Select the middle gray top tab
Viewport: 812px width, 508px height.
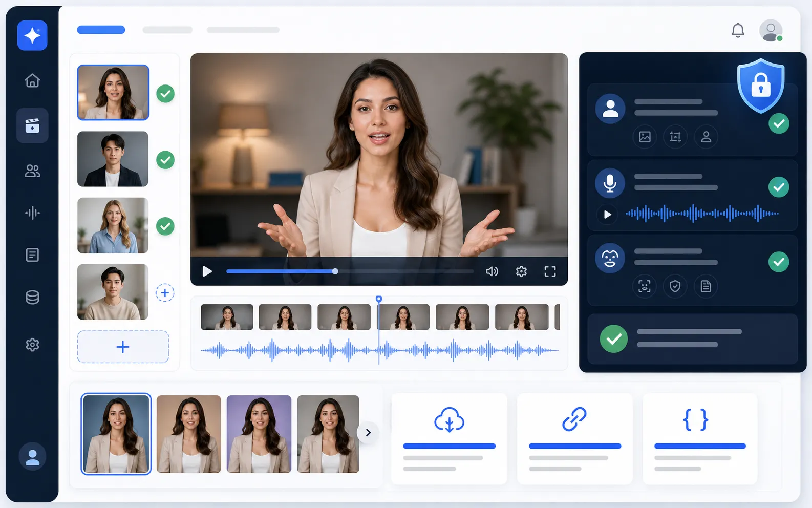(x=167, y=30)
